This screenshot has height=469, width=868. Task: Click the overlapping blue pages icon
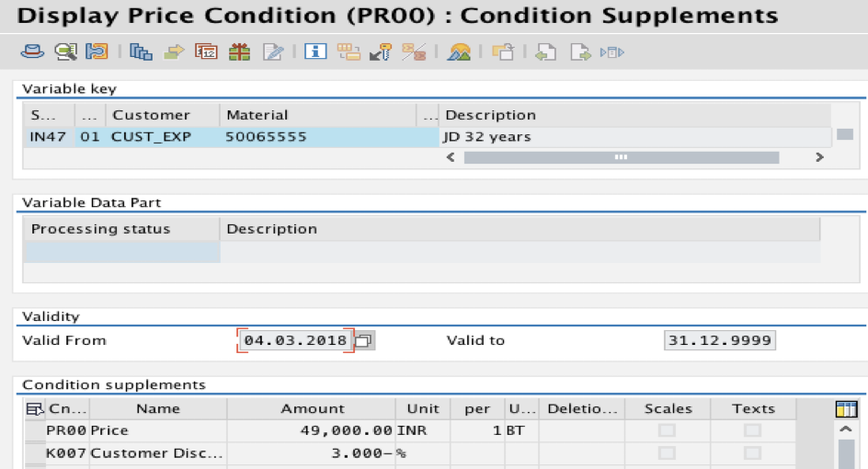(x=141, y=52)
